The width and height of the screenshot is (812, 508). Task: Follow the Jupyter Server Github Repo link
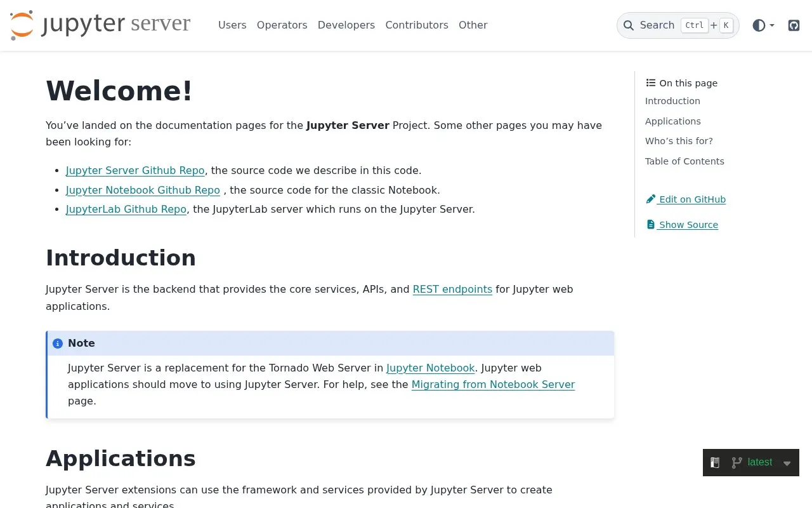click(135, 171)
